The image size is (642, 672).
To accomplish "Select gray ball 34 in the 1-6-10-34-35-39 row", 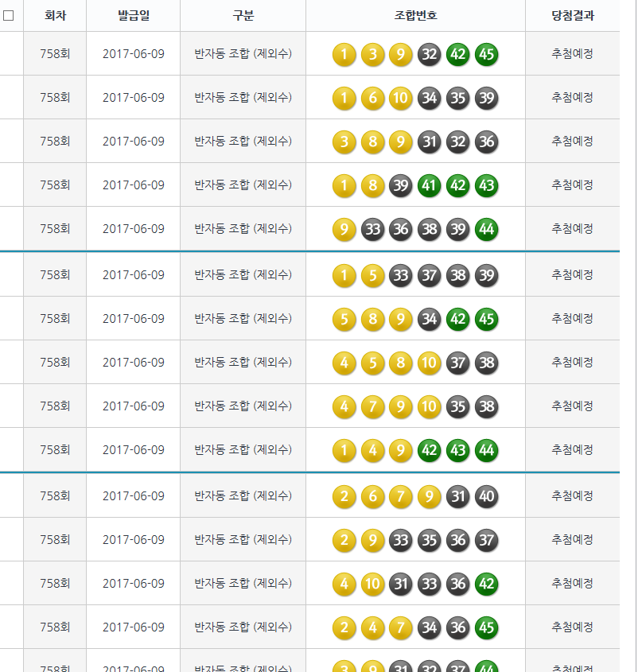I will pyautogui.click(x=430, y=98).
